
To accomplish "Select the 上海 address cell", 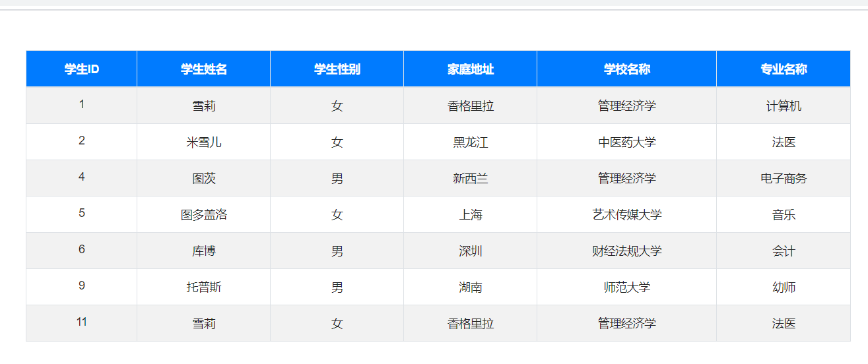I will pyautogui.click(x=471, y=214).
